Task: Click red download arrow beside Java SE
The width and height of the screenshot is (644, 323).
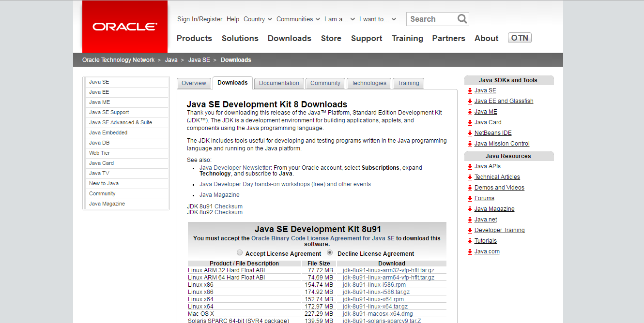Action: click(x=470, y=90)
